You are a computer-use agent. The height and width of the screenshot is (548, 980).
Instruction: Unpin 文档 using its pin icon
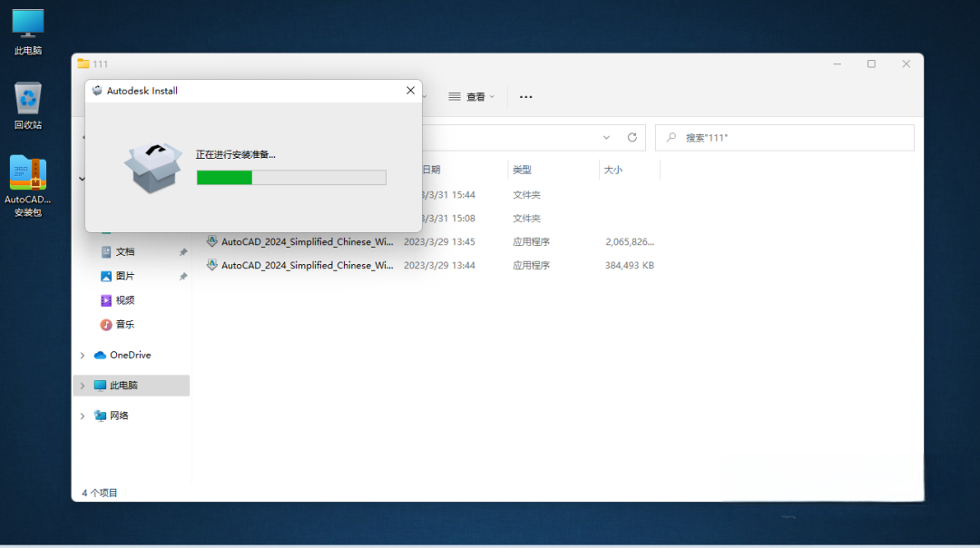[x=183, y=252]
